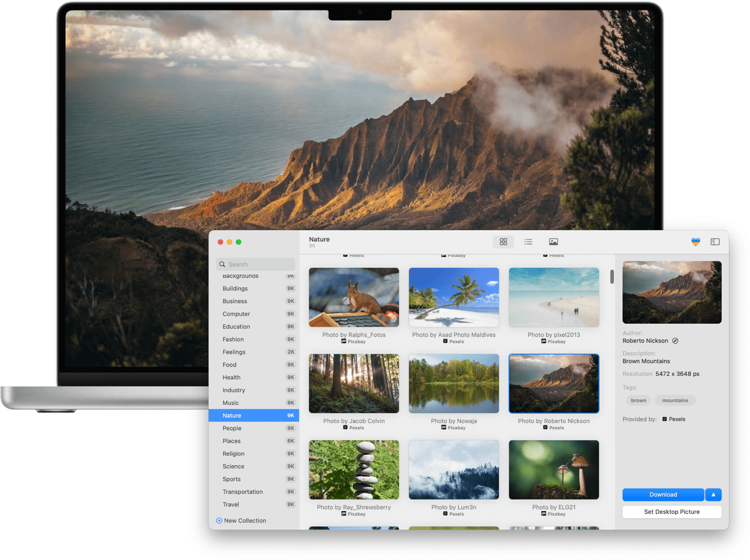Open the mushroom photo by ELG21
This screenshot has height=560, width=750.
[x=554, y=470]
